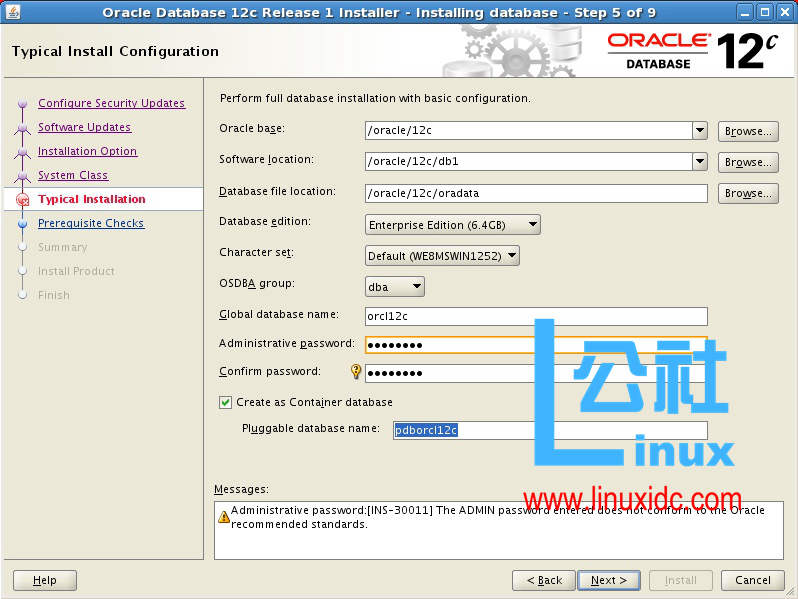Click the Help button
This screenshot has width=798, height=599.
(x=45, y=580)
